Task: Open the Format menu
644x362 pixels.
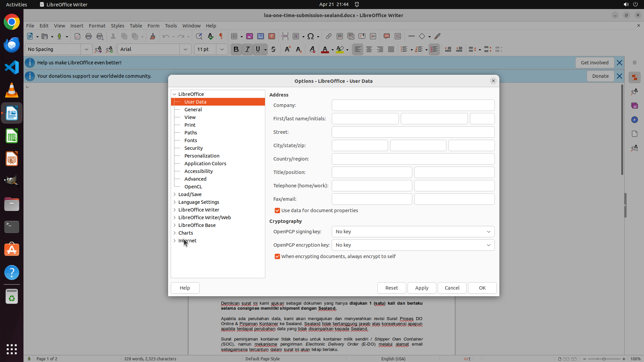Action: coord(97,25)
